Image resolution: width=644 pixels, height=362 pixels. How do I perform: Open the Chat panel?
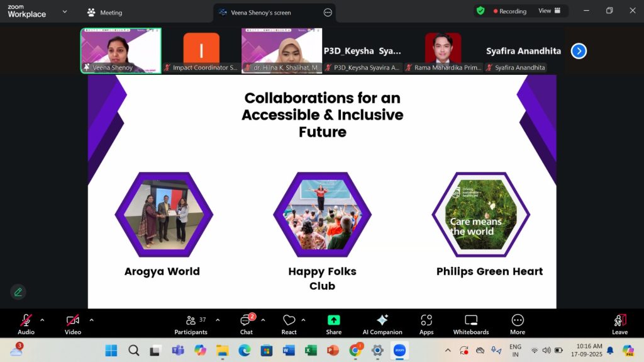click(246, 324)
